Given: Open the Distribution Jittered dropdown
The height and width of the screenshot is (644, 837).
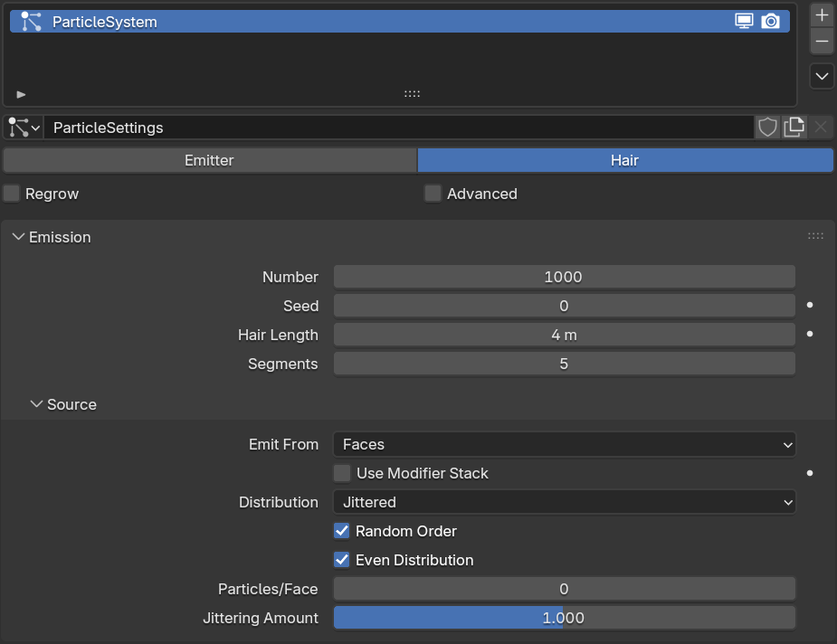Looking at the screenshot, I should tap(565, 502).
